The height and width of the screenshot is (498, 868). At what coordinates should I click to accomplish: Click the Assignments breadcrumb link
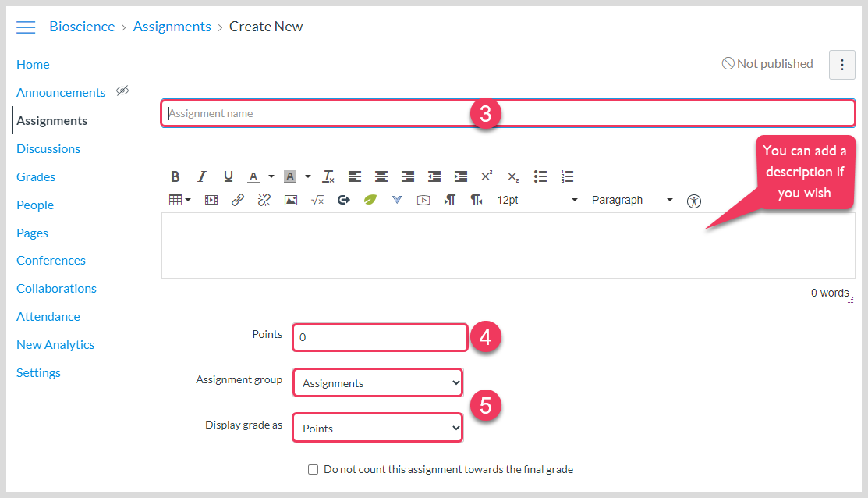172,27
